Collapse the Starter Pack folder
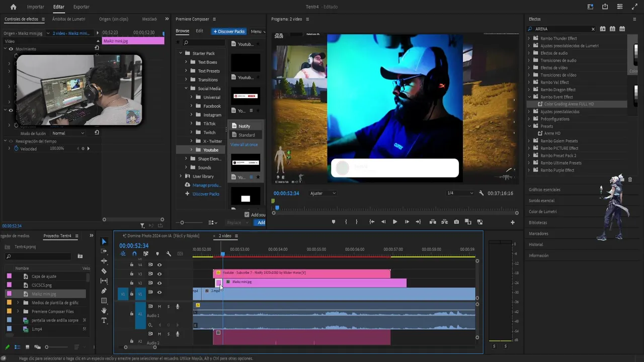This screenshot has height=362, width=644. click(x=181, y=53)
